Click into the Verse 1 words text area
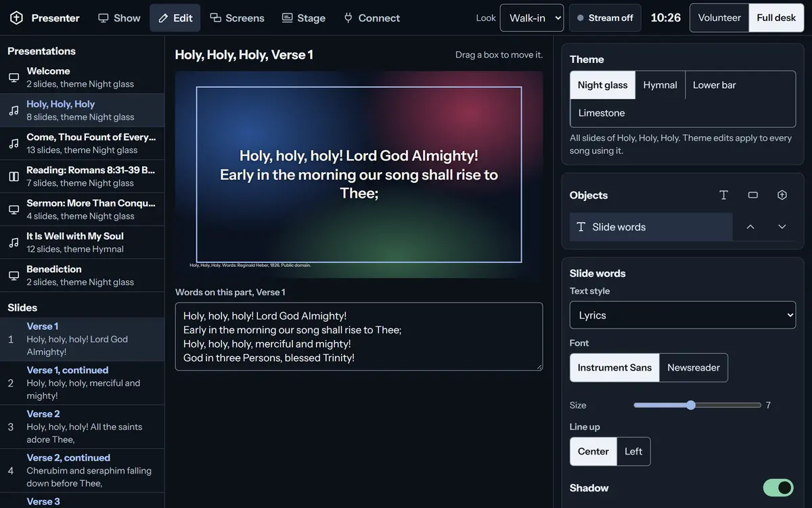Screen dimensions: 812x508 coord(359,337)
